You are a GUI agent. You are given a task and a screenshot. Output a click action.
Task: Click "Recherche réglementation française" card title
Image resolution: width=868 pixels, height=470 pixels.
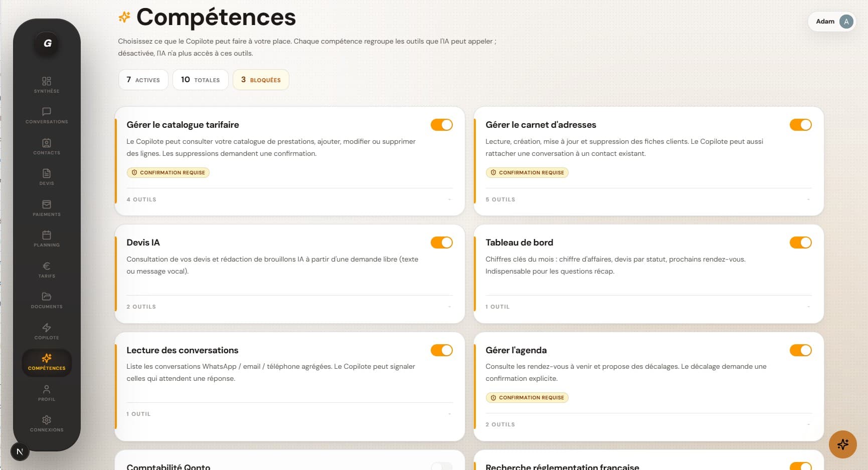point(563,466)
